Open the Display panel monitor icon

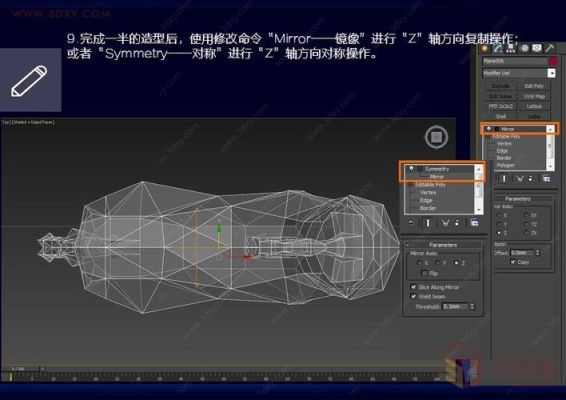pos(537,48)
